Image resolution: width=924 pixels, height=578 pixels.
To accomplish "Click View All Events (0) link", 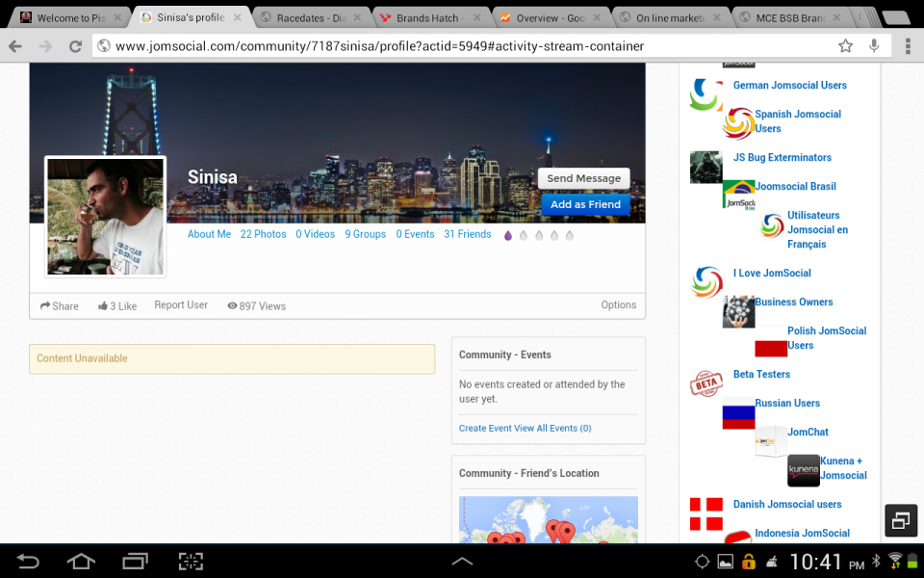I will 552,428.
